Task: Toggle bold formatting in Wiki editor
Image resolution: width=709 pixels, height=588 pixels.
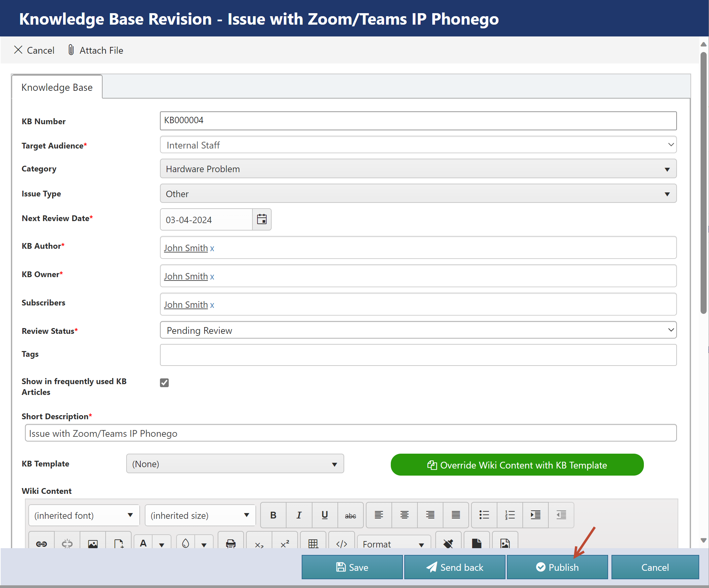Action: click(x=273, y=515)
